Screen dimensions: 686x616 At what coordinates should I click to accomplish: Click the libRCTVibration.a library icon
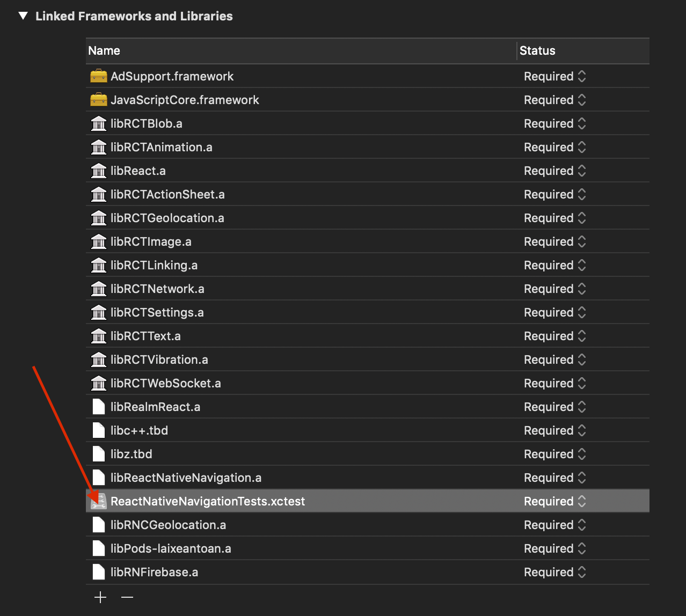pos(99,360)
